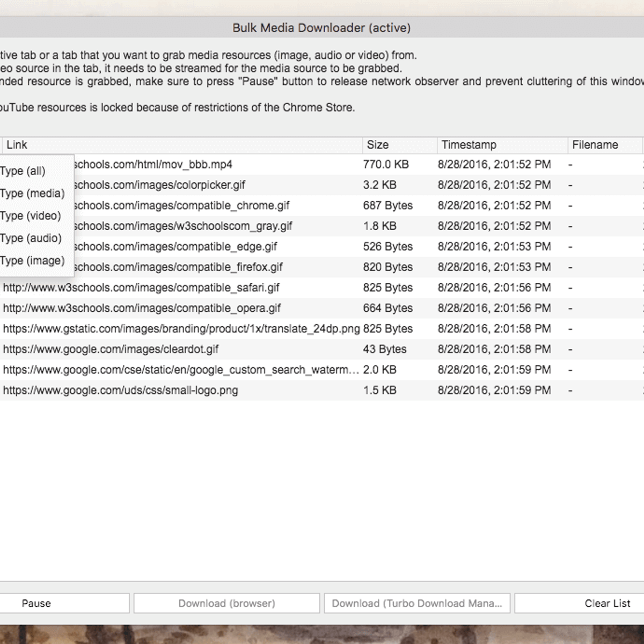This screenshot has width=644, height=644.
Task: Click the 3.2 KB size cell
Action: point(380,185)
